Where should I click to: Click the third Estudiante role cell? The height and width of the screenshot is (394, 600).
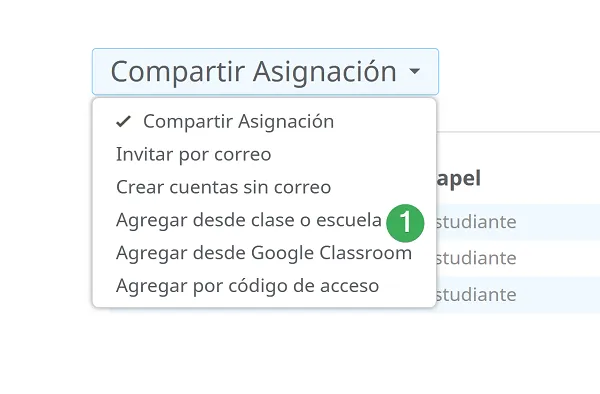tap(476, 295)
